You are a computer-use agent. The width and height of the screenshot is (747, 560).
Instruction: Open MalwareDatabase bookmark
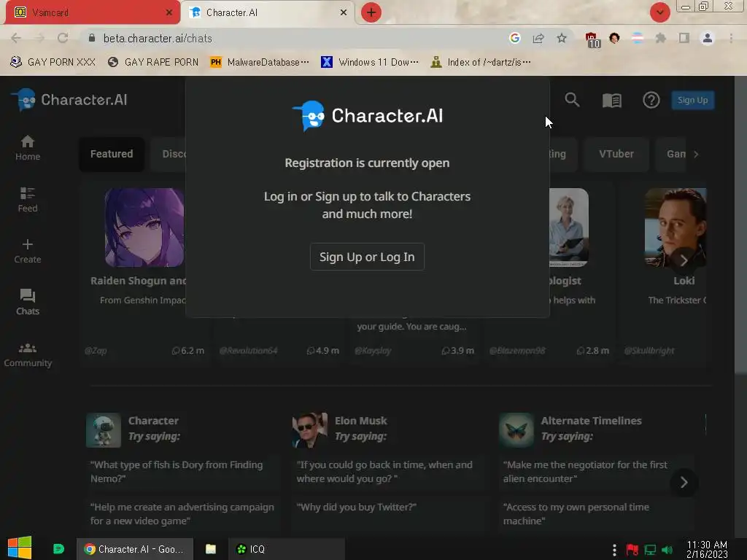260,63
